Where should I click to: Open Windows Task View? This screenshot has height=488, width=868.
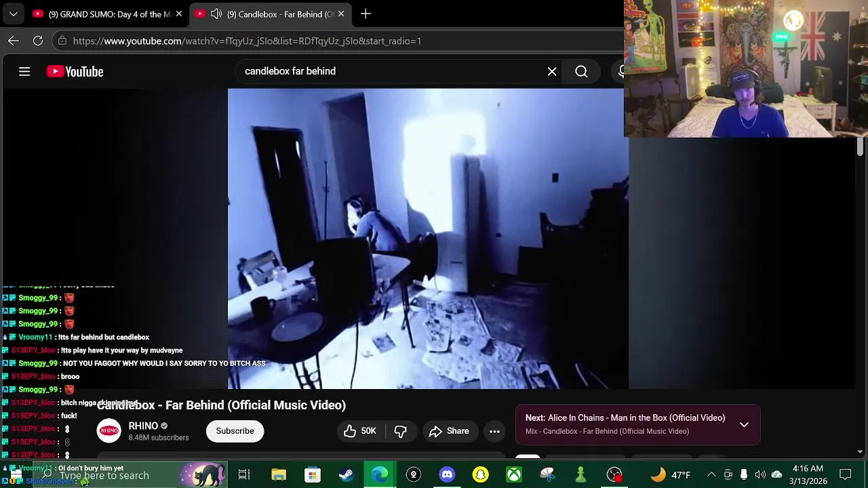[244, 474]
